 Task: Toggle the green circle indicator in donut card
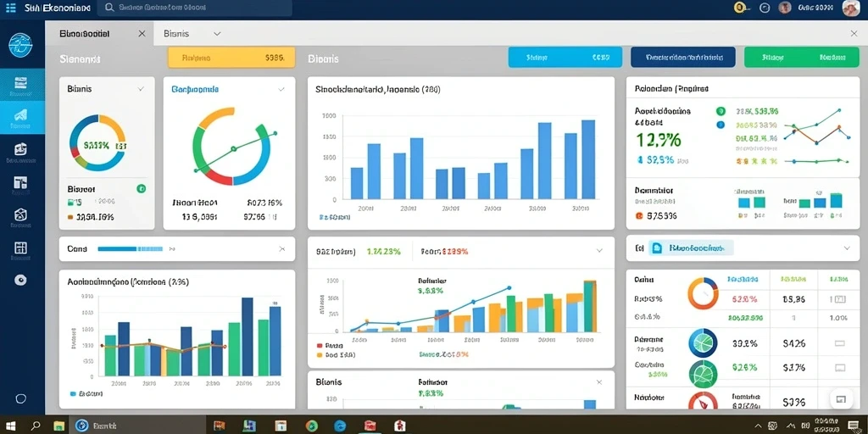[x=142, y=189]
